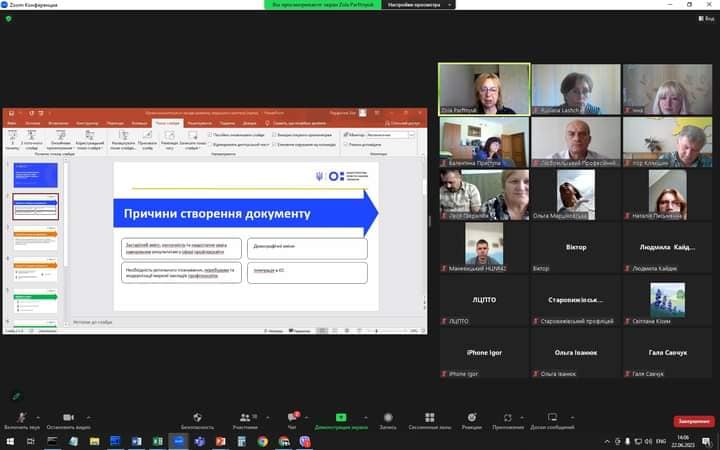Viewport: 720px width, 450px height.
Task: Toggle the top-left checkbox in slide show settings
Action: click(209, 134)
